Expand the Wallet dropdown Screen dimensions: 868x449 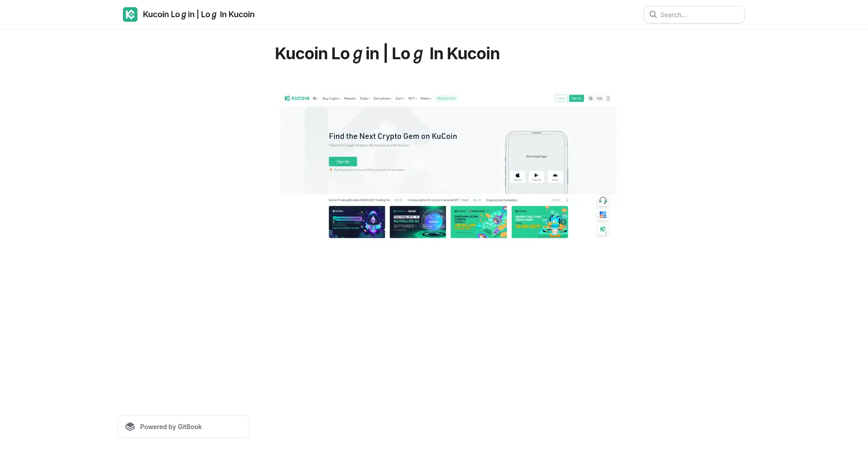point(426,98)
